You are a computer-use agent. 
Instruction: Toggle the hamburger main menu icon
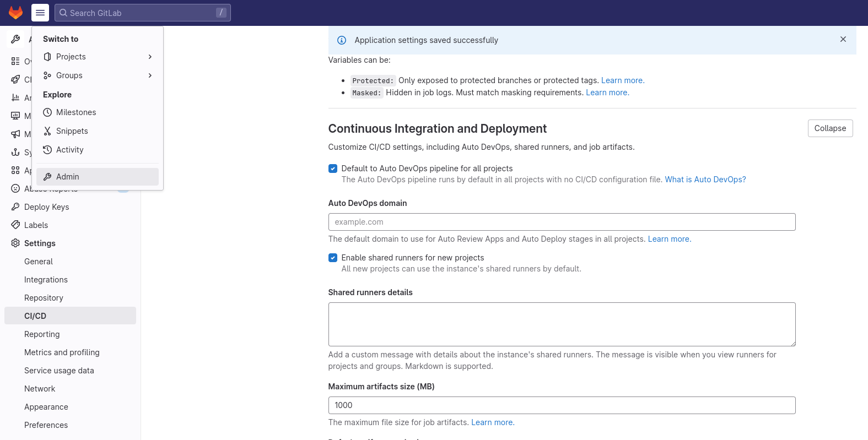[x=40, y=13]
